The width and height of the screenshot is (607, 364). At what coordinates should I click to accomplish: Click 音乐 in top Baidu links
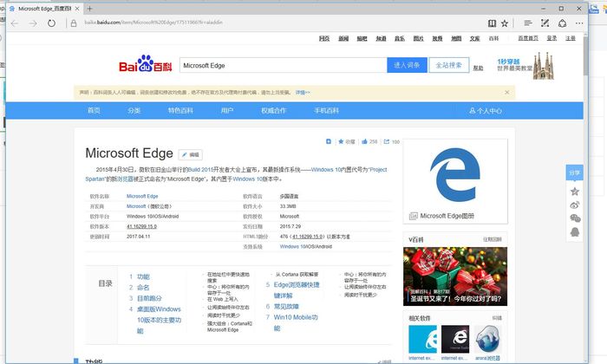(x=400, y=38)
